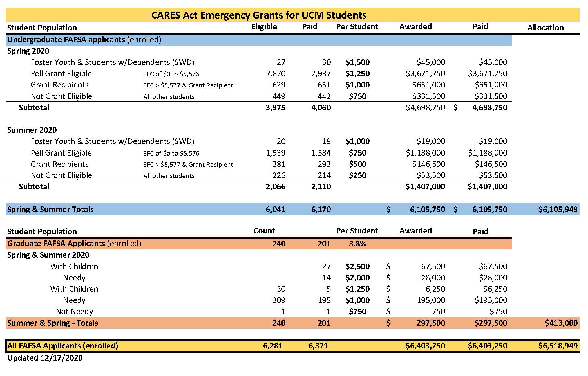Select the $28,000 paid amount

pyautogui.click(x=493, y=278)
